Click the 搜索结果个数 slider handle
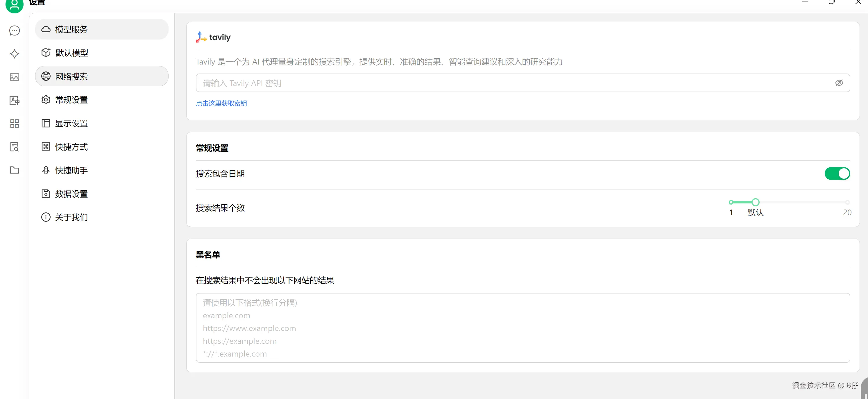 pos(756,202)
